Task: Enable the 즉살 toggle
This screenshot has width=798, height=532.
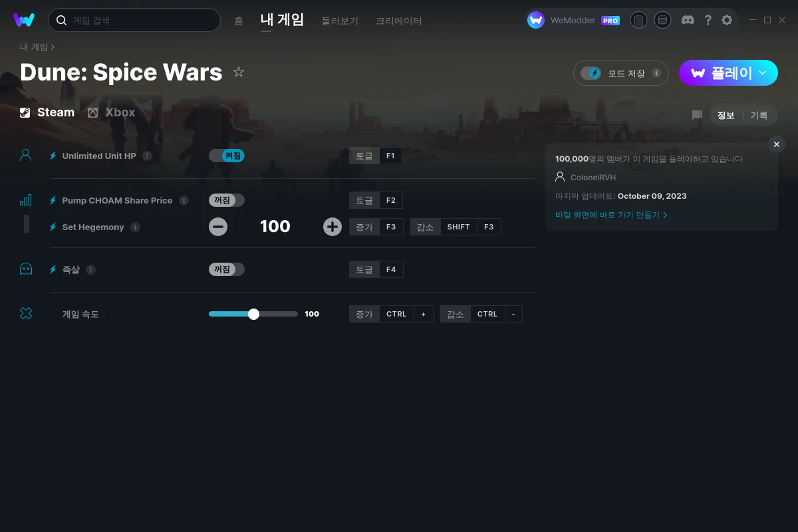Action: [x=227, y=269]
